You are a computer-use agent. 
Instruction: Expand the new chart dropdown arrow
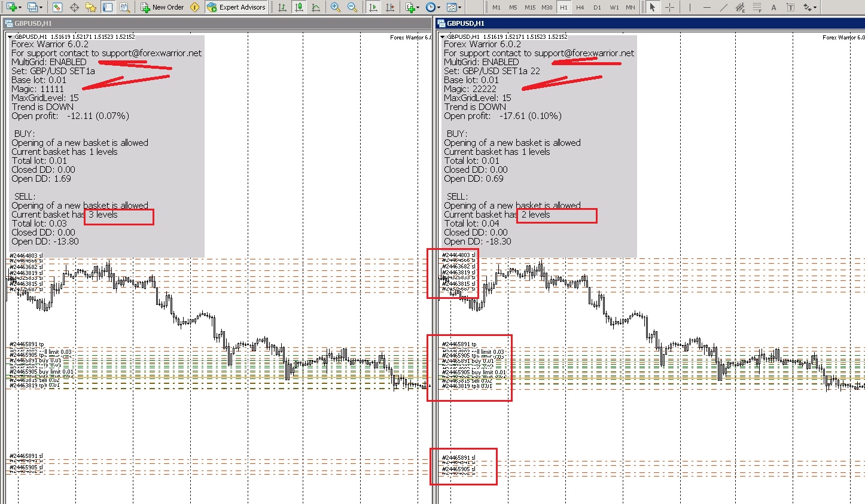(20, 7)
